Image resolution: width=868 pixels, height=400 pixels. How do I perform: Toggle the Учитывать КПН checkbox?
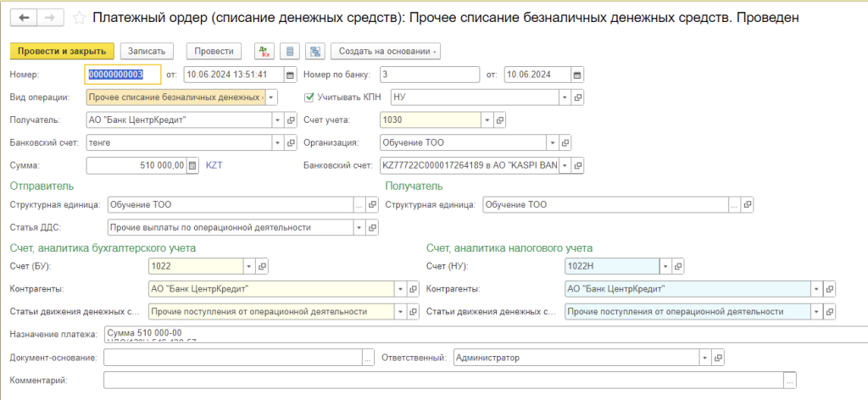pyautogui.click(x=309, y=97)
